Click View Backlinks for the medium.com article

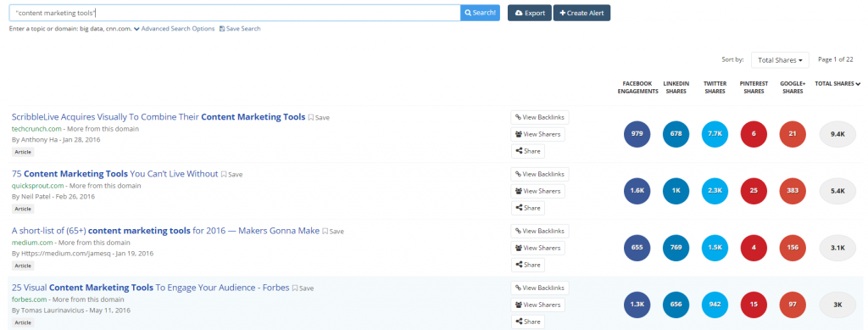[540, 231]
